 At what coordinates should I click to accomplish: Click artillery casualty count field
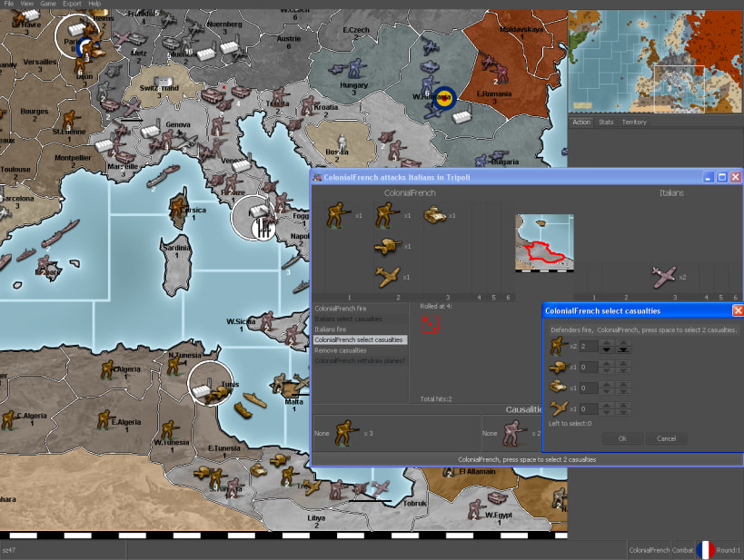point(589,367)
